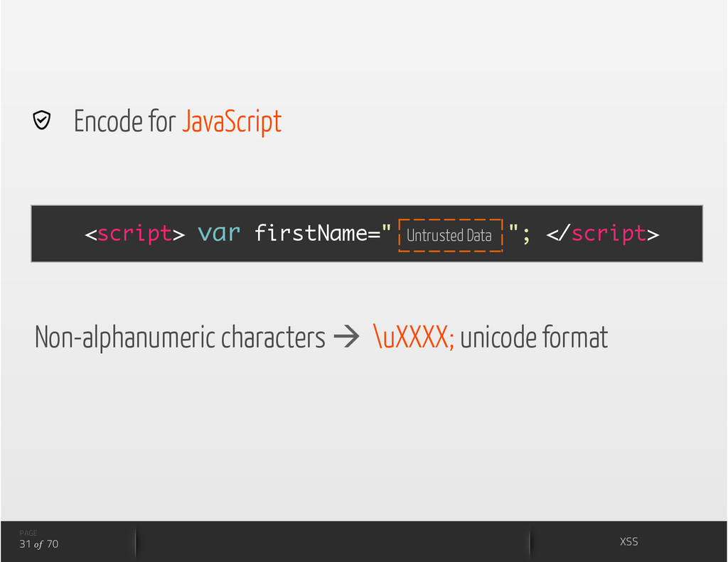The width and height of the screenshot is (728, 562).
Task: Click the opening script tag
Action: (x=134, y=234)
